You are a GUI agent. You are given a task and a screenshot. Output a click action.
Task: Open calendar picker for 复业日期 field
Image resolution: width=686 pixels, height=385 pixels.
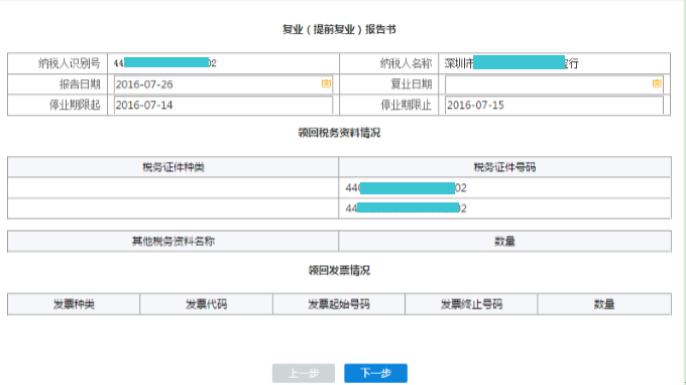[x=657, y=84]
